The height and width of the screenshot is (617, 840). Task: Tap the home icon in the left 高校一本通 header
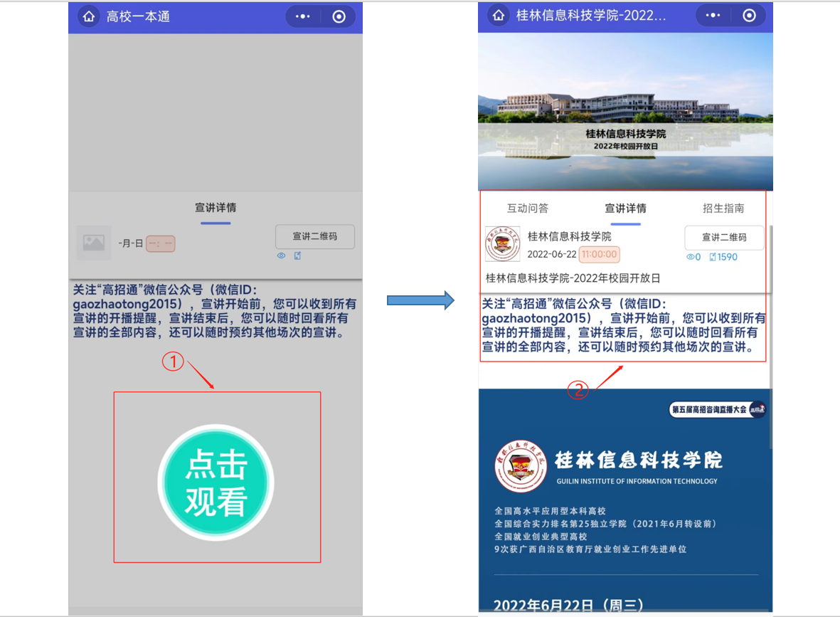click(89, 16)
